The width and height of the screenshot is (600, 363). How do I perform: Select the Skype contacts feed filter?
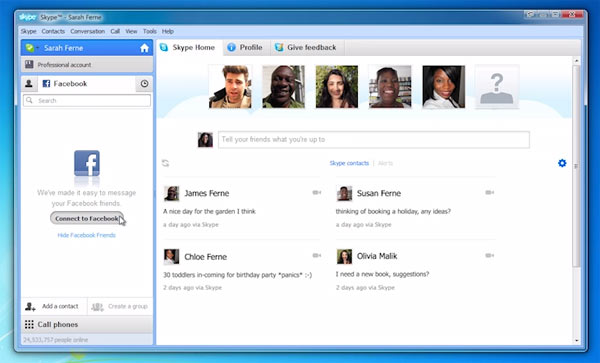(349, 163)
